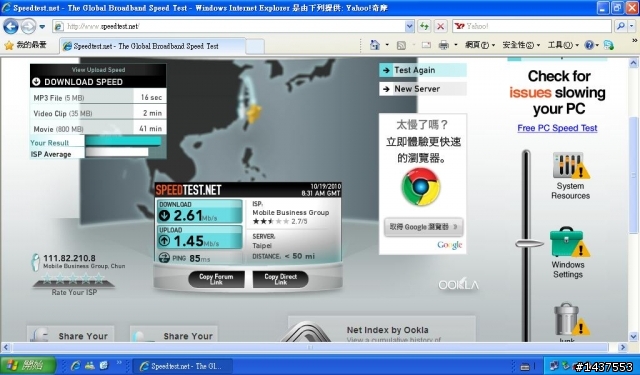Viewport: 640px width, 375px height.
Task: Click View Upload Speed header
Action: tap(98, 70)
